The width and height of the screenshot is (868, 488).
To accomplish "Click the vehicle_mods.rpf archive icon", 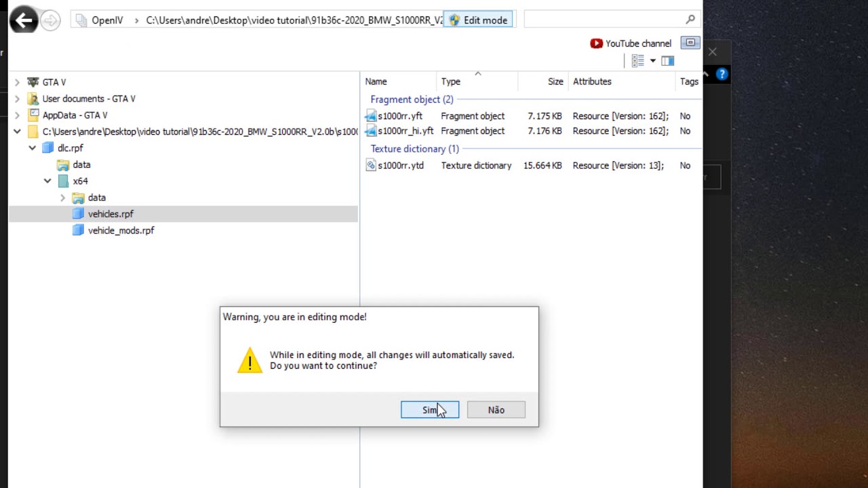I will coord(78,230).
